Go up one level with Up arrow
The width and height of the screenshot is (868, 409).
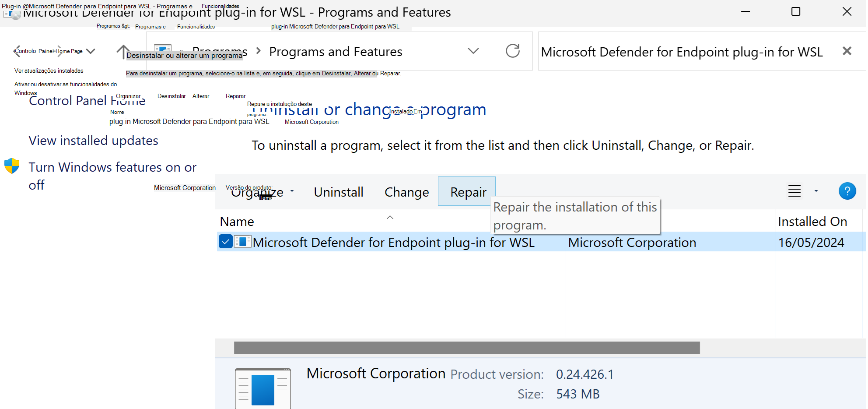click(x=123, y=51)
